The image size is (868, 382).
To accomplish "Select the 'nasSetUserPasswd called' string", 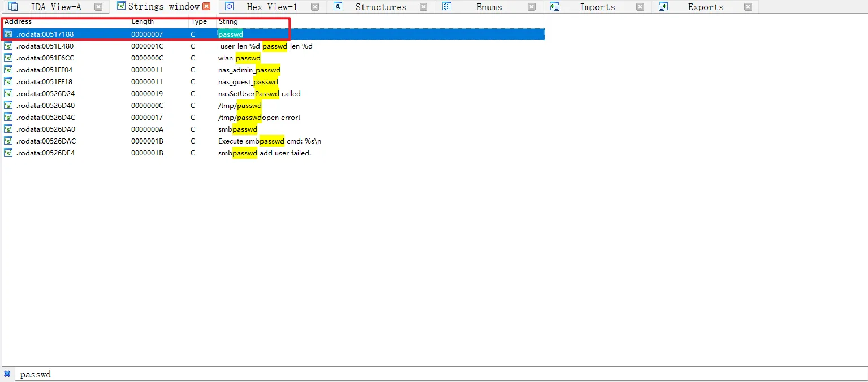I will [260, 94].
